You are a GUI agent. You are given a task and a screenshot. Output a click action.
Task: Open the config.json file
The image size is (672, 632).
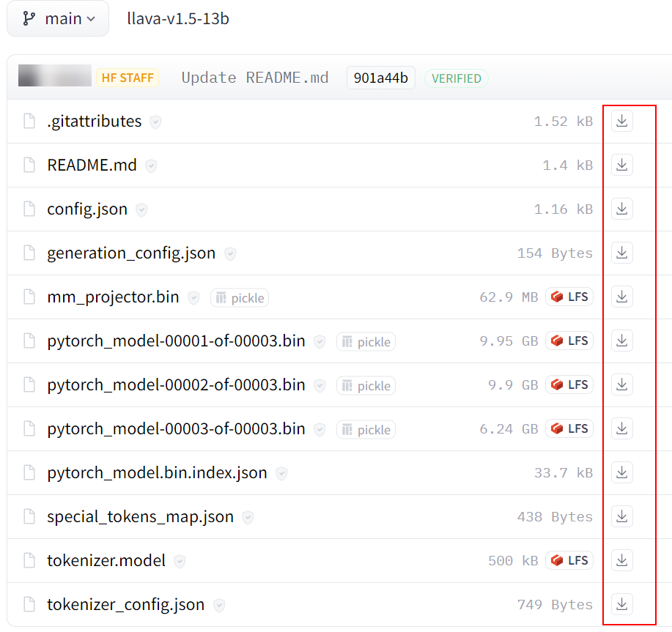click(87, 209)
